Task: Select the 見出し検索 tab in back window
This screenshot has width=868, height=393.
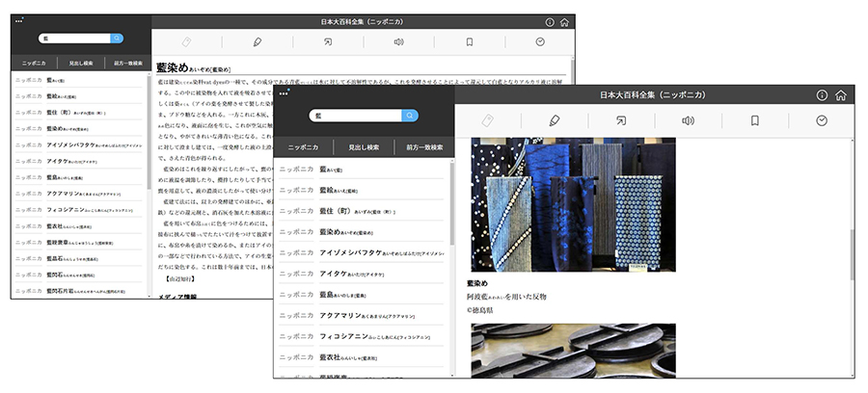Action: [81, 63]
